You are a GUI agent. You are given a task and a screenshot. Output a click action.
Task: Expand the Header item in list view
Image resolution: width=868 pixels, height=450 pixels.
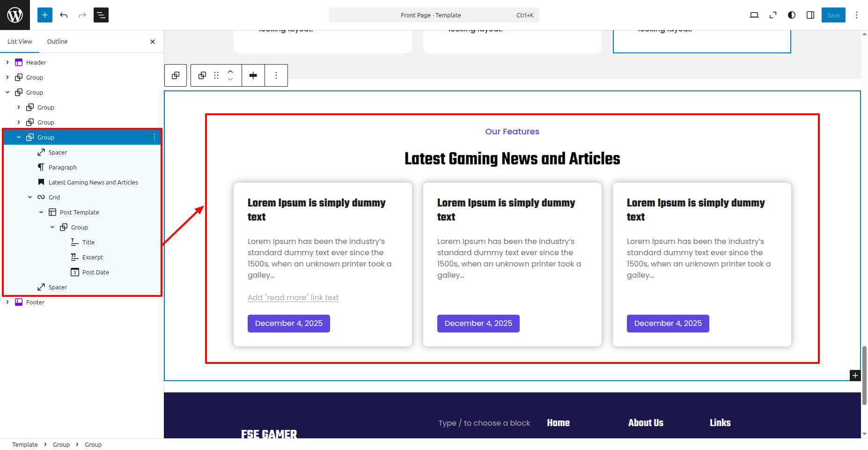pyautogui.click(x=7, y=62)
